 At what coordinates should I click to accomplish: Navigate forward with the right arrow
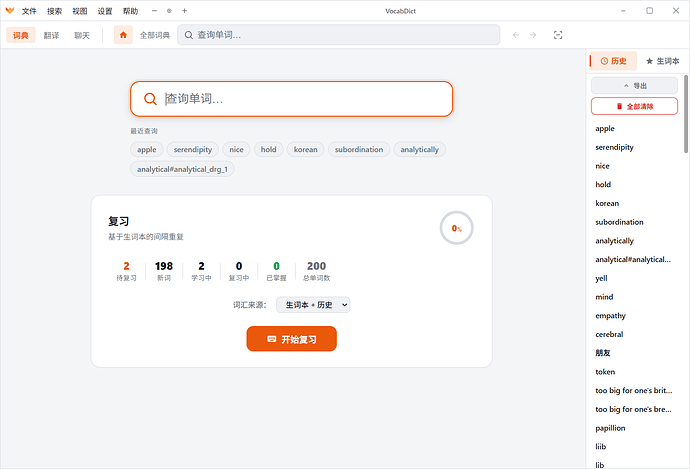coord(533,35)
